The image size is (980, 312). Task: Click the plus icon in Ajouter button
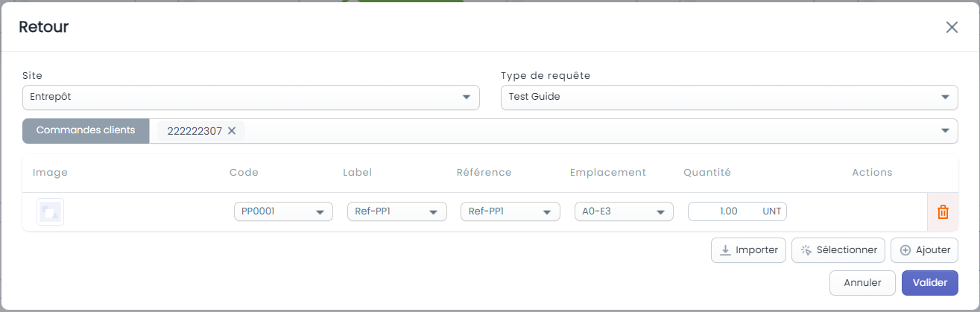point(905,250)
